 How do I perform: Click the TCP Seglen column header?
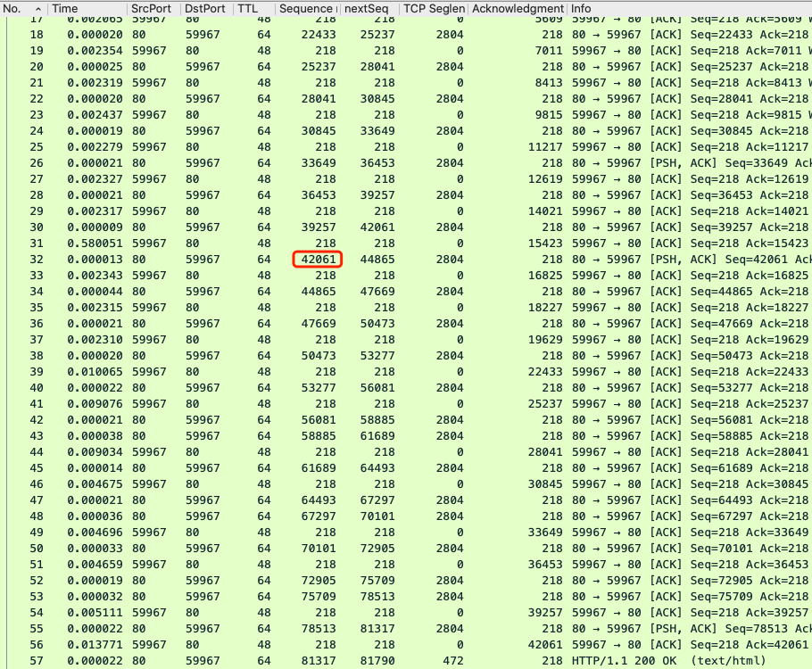point(433,8)
